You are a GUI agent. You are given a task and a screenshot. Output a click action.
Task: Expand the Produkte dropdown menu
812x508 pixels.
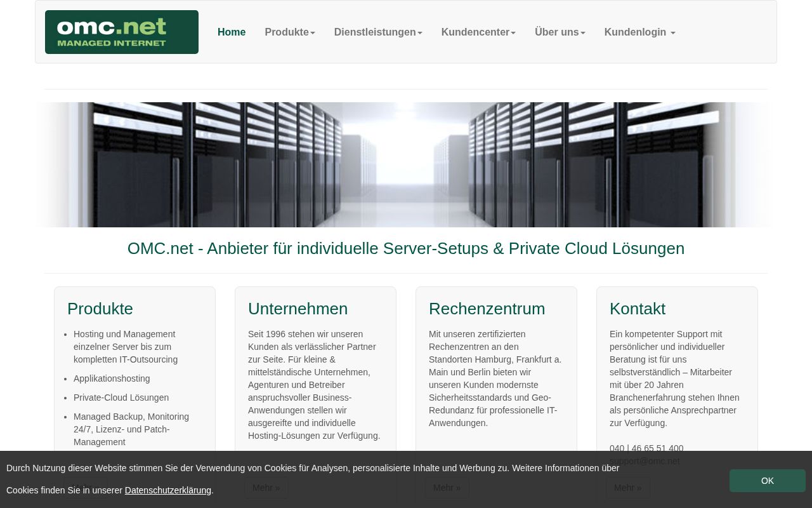(x=290, y=32)
